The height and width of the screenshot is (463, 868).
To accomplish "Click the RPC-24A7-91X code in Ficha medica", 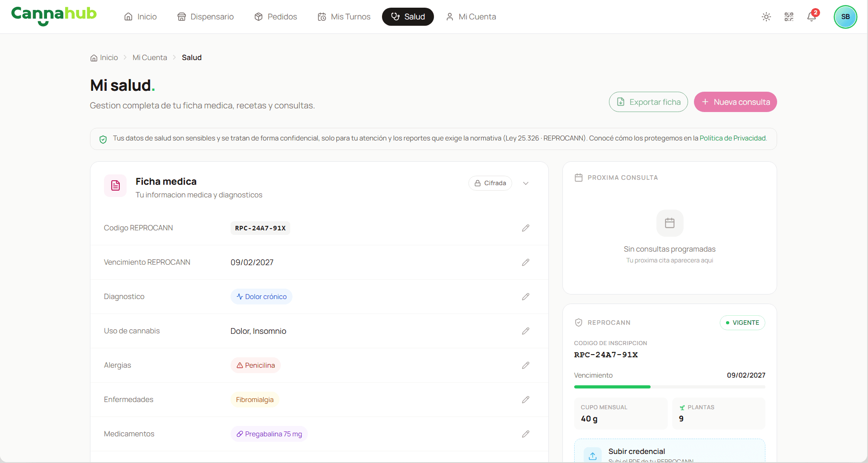I will coord(260,228).
